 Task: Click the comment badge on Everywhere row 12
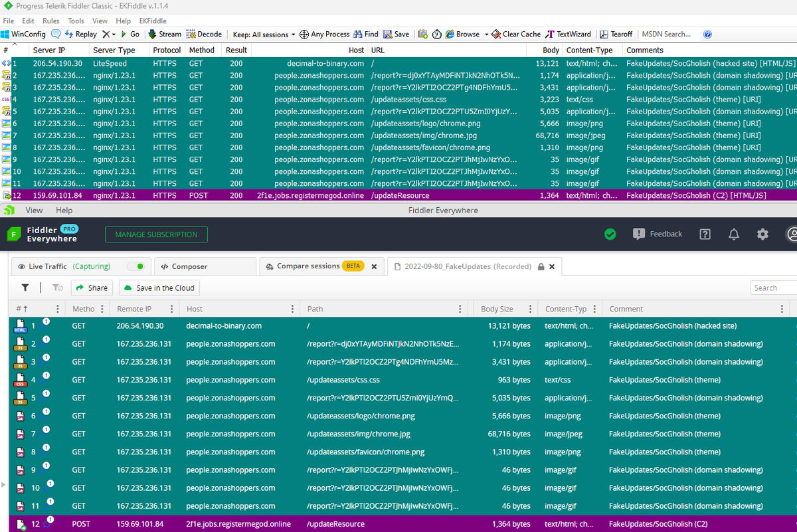click(49, 521)
